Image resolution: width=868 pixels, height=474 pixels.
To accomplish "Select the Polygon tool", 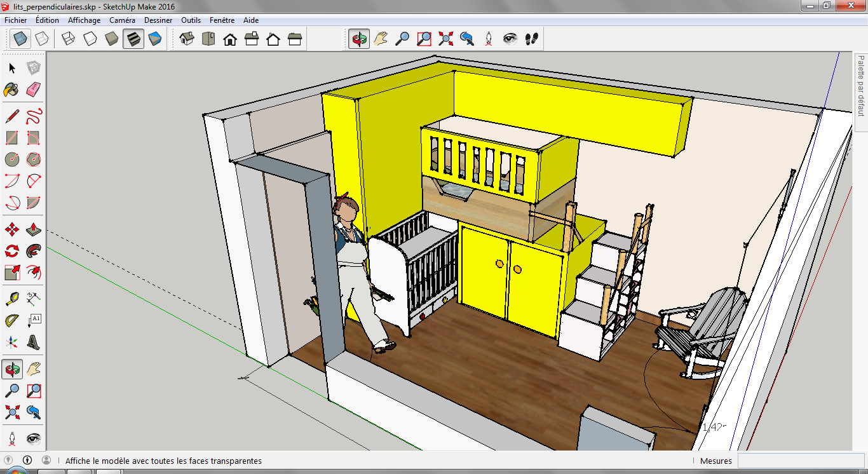I will coord(34,159).
